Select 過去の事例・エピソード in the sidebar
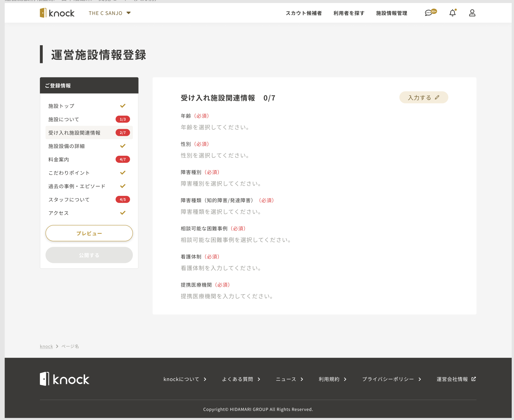 point(89,186)
